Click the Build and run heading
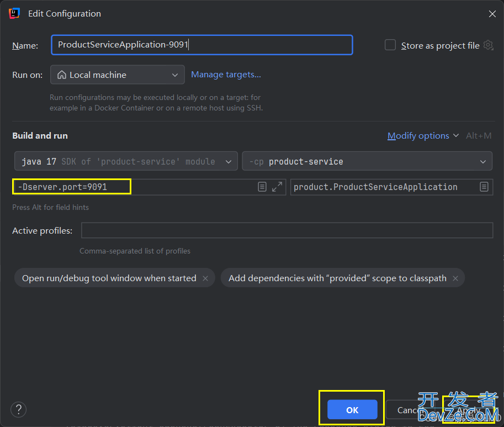504x427 pixels. [x=40, y=136]
